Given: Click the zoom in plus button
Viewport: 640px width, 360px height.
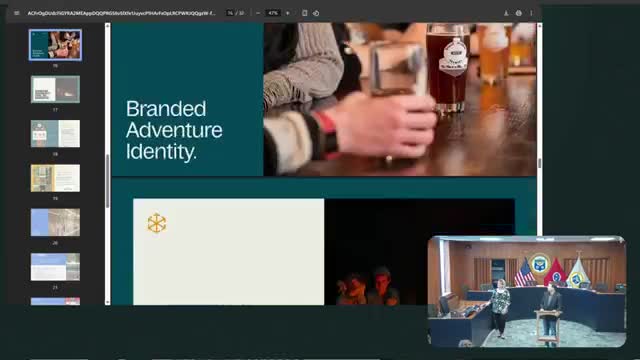Looking at the screenshot, I should pyautogui.click(x=288, y=13).
